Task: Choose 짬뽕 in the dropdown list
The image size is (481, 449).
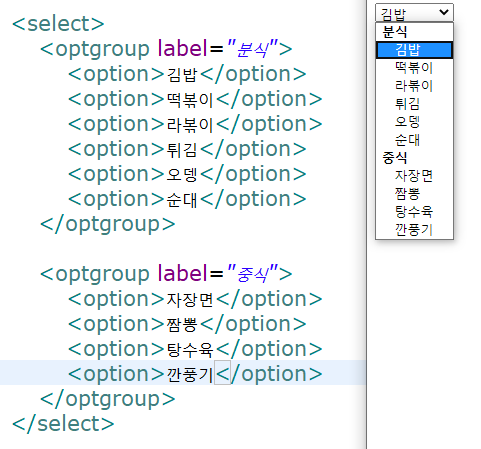Action: click(414, 194)
